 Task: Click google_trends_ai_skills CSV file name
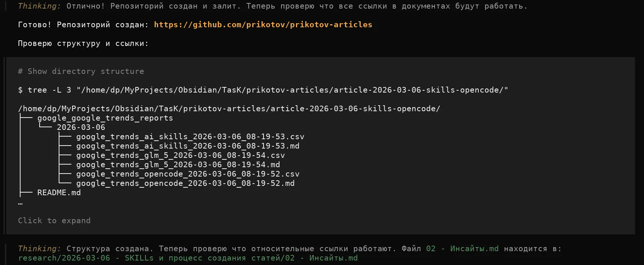coord(190,137)
